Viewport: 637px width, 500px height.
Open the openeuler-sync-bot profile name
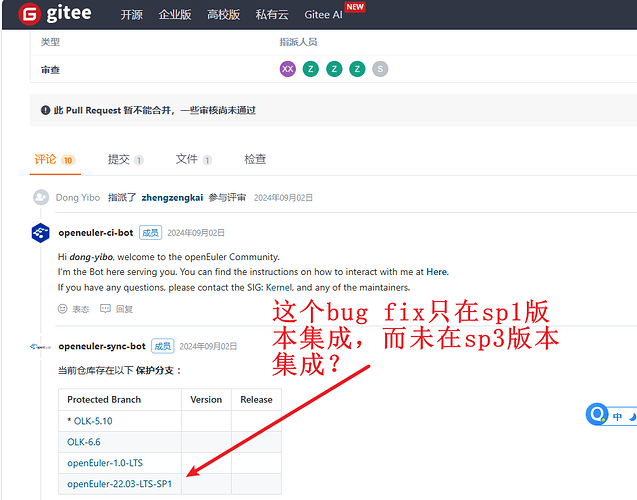(102, 346)
